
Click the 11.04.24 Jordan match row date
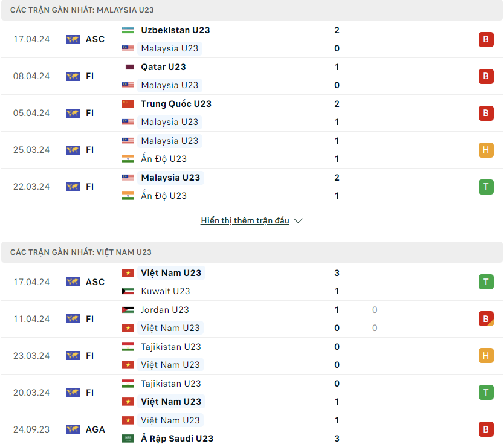click(31, 319)
